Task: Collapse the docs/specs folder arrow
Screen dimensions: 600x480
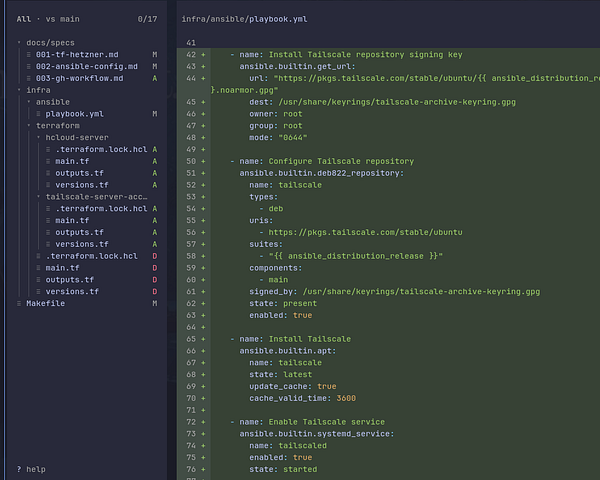Action: pos(19,42)
